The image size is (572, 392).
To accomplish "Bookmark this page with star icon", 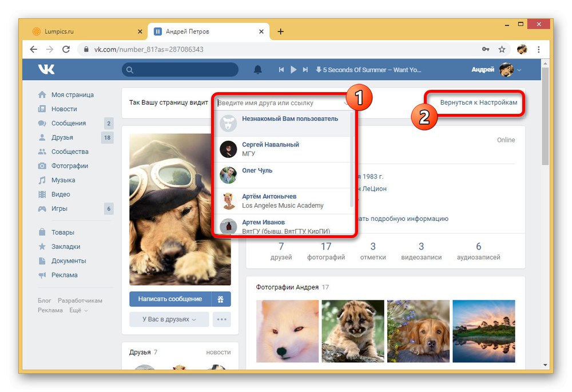I will point(502,49).
